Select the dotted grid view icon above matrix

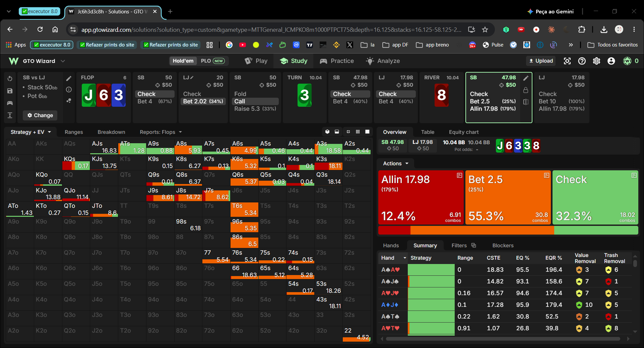(x=358, y=132)
